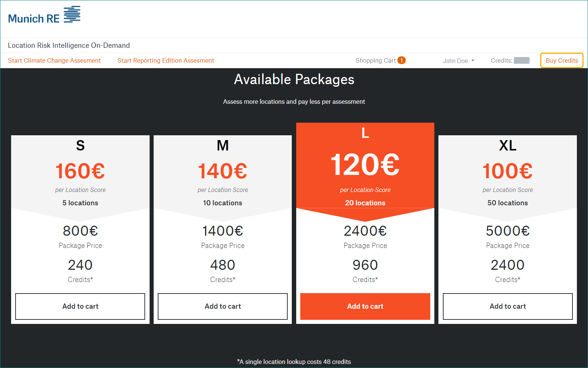The width and height of the screenshot is (588, 368).
Task: Click the 800€ package price
Action: click(80, 231)
